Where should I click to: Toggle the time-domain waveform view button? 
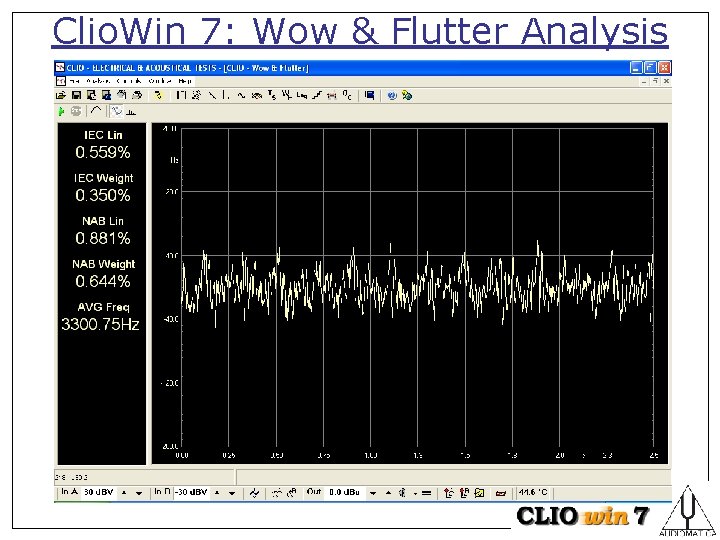[117, 111]
